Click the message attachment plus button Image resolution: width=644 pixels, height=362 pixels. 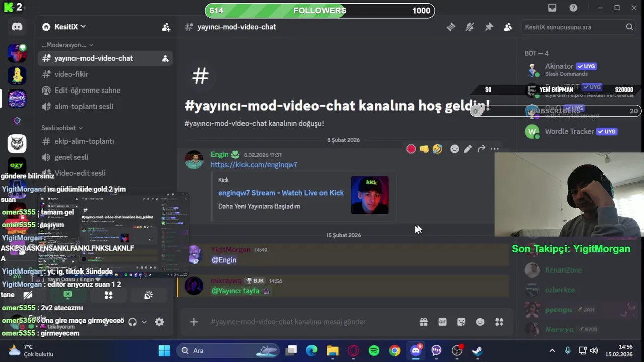pyautogui.click(x=194, y=322)
